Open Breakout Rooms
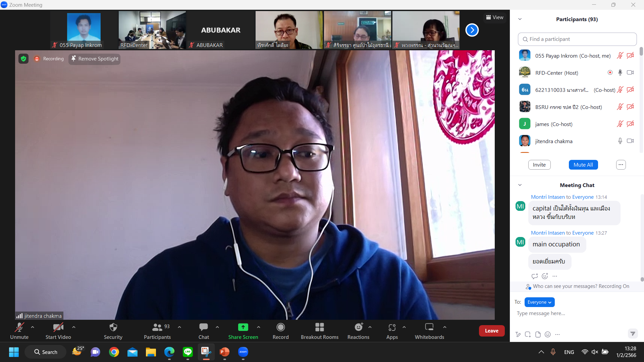 click(319, 327)
